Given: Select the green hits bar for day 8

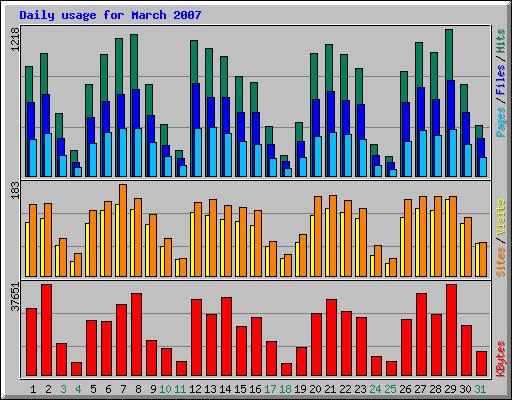Looking at the screenshot, I should 134,62.
